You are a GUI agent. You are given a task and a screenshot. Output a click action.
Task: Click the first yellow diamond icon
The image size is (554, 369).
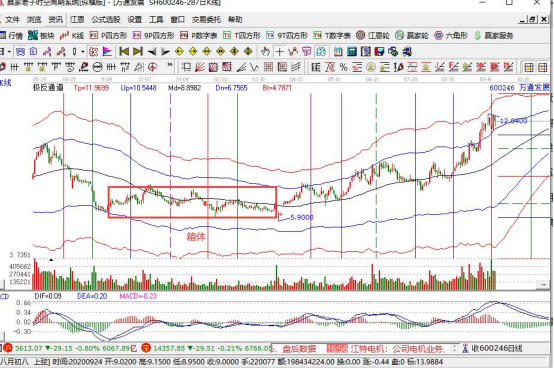tap(179, 52)
